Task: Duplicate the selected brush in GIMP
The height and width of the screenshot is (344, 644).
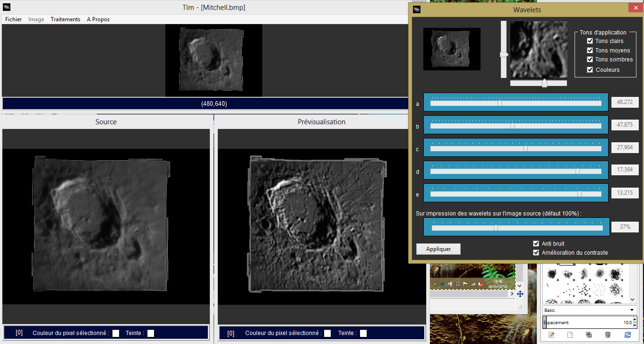Action: (x=589, y=335)
